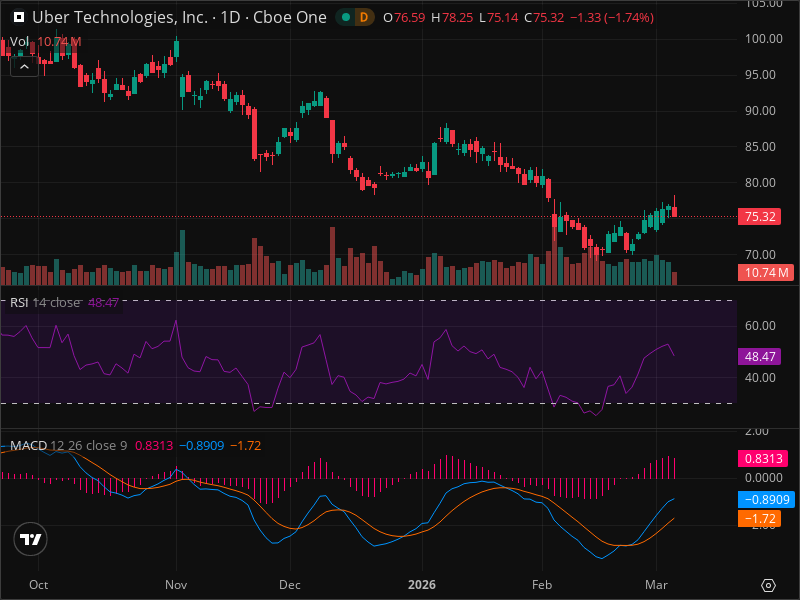Click the 48.47 RSI axis label
The width and height of the screenshot is (800, 600).
point(759,356)
